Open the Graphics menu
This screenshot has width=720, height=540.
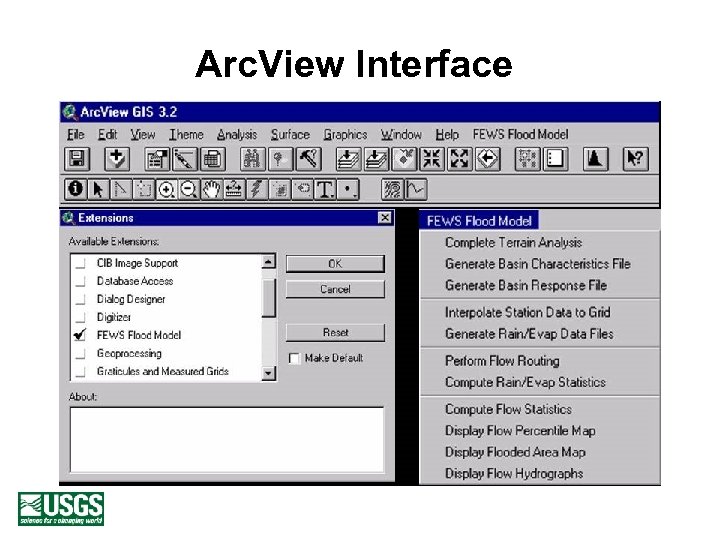point(345,135)
